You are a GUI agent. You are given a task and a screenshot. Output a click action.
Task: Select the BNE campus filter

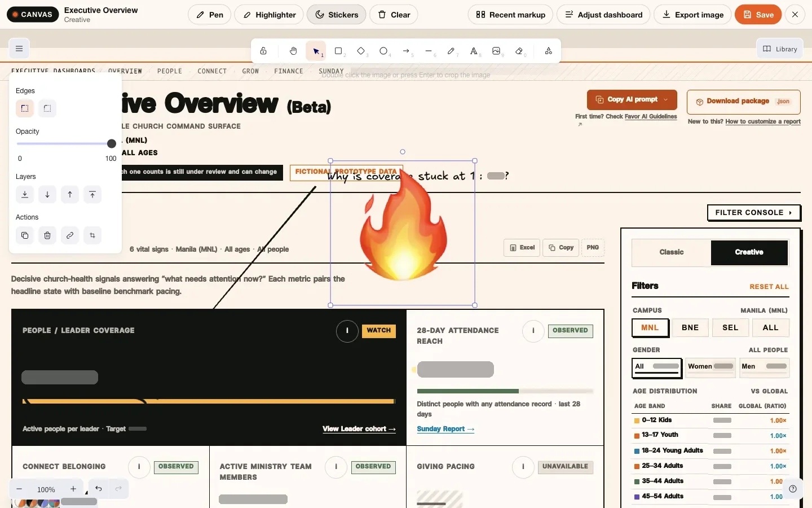pyautogui.click(x=690, y=327)
